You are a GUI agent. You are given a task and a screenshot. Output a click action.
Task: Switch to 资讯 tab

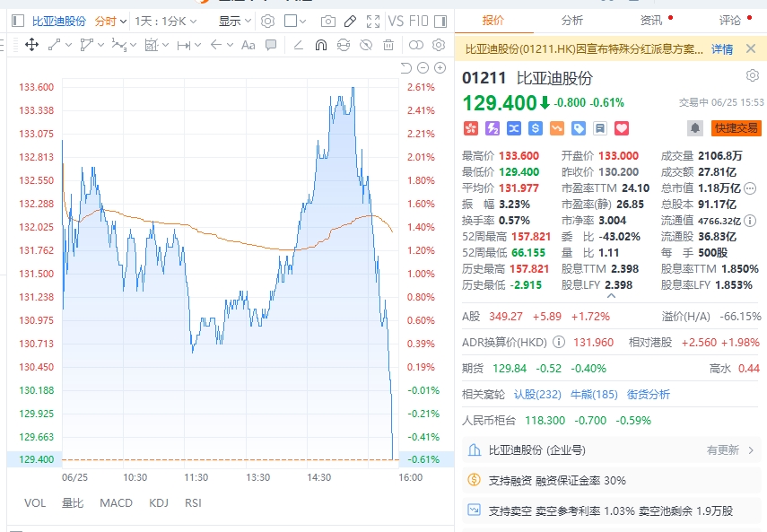pos(651,21)
